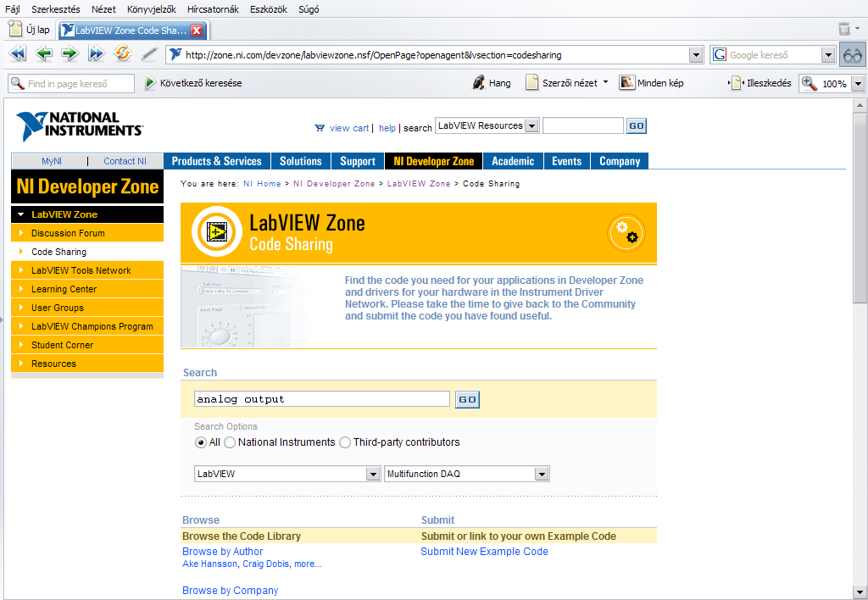Open the Nézet menu

[x=103, y=8]
